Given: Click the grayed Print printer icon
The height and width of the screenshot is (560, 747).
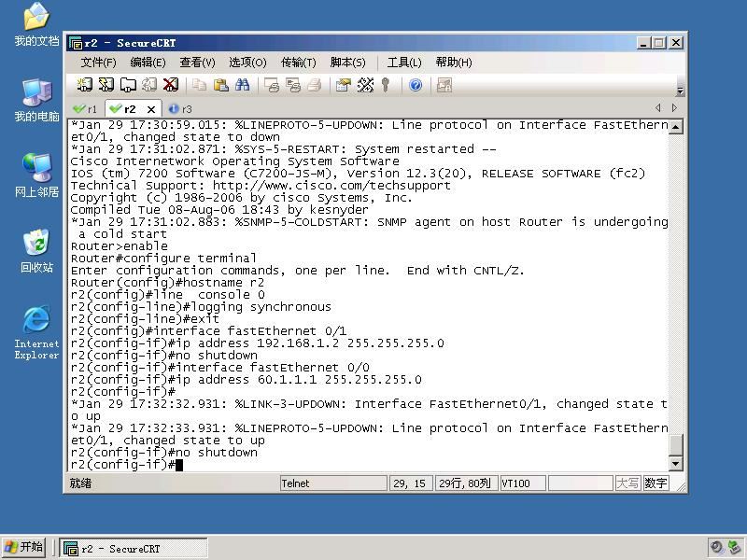Looking at the screenshot, I should (x=315, y=85).
